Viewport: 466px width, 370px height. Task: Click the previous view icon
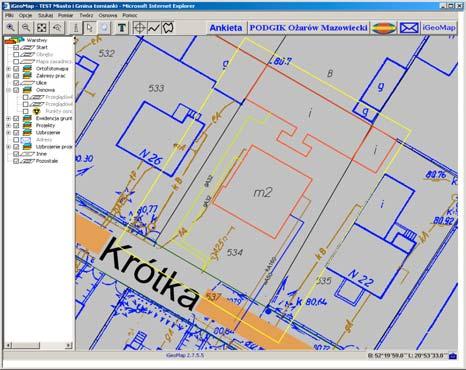57,28
